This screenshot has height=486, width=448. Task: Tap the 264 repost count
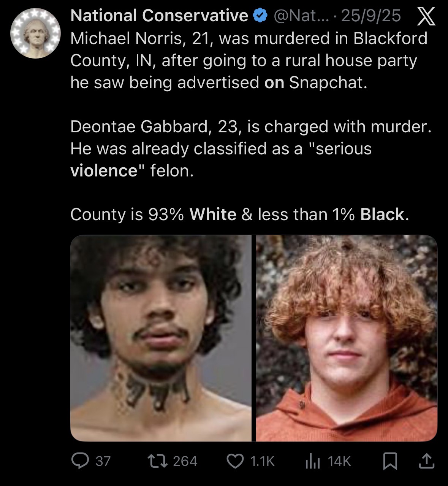coord(185,461)
